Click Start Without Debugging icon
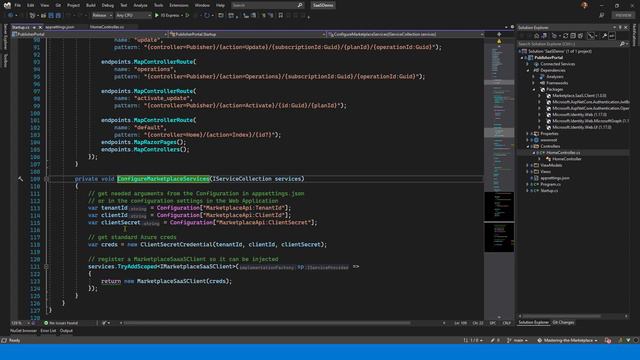The width and height of the screenshot is (640, 360). pyautogui.click(x=187, y=16)
